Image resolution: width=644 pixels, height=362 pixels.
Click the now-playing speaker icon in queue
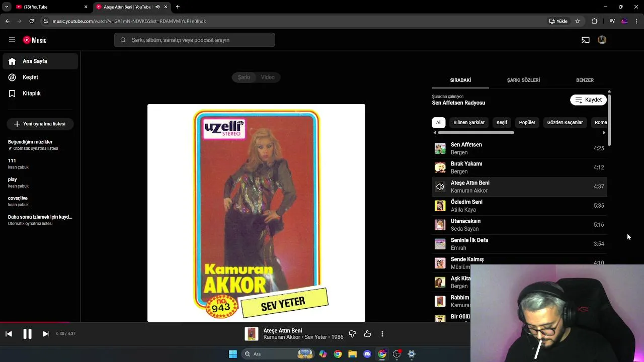[440, 187]
